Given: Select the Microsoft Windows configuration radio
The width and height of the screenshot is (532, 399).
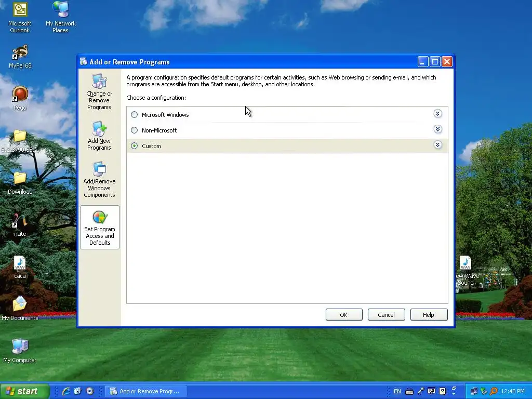Looking at the screenshot, I should click(135, 115).
